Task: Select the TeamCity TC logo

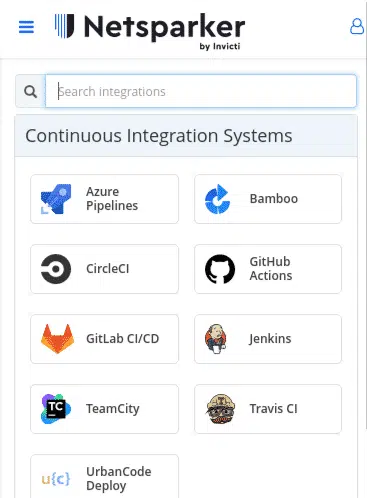Action: [56, 409]
